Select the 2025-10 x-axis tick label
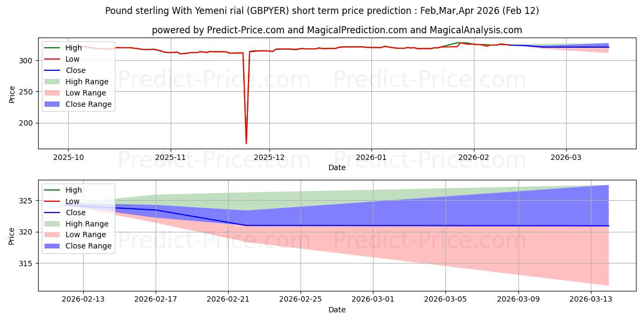644x322 pixels. coord(68,158)
